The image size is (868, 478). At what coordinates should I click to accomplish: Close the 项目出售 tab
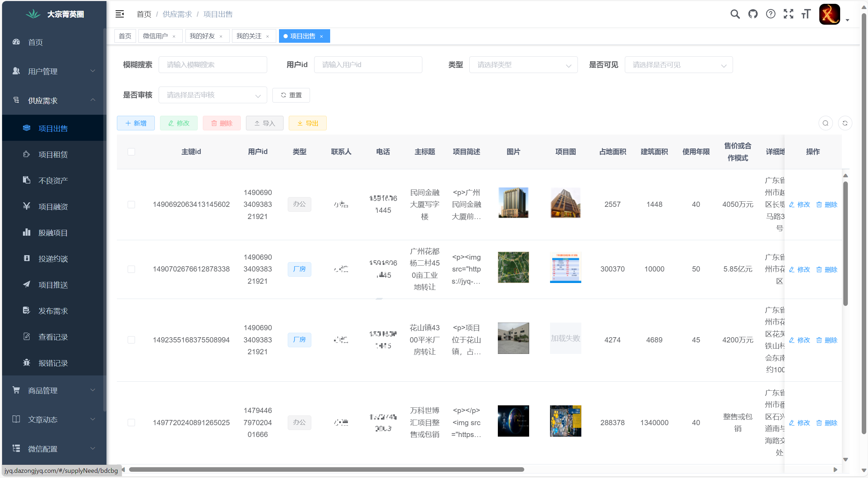pyautogui.click(x=321, y=37)
